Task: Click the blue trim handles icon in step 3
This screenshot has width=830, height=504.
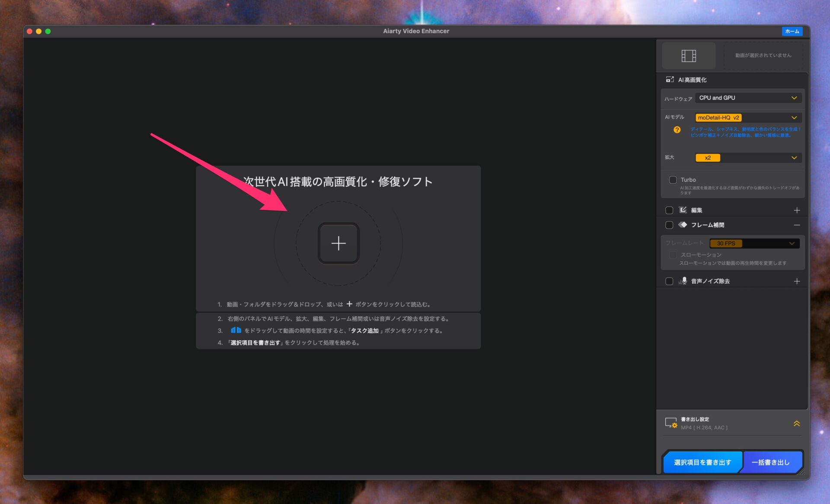Action: click(236, 330)
